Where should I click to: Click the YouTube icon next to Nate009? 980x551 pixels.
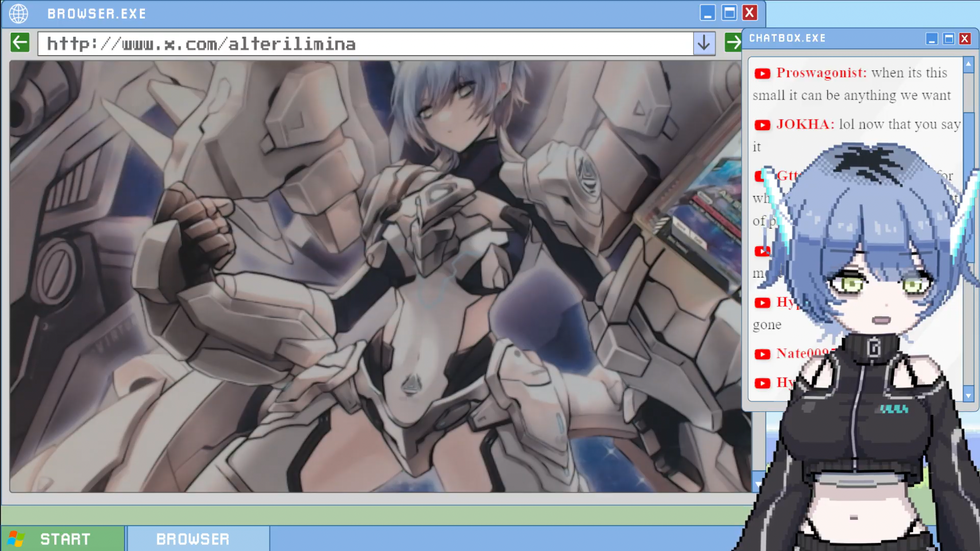tap(763, 354)
